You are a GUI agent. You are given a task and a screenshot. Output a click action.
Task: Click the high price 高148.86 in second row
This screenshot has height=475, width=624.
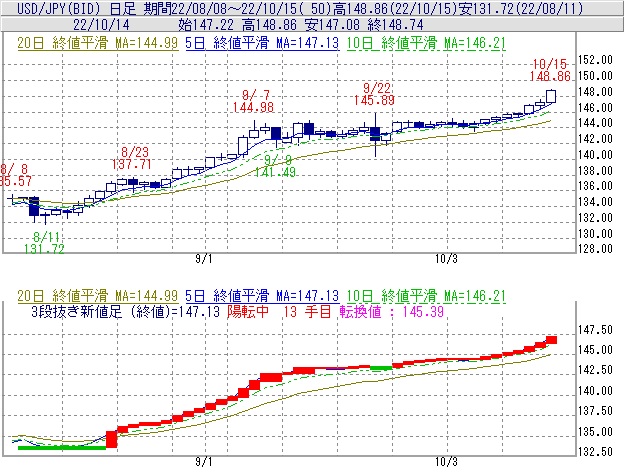point(269,25)
